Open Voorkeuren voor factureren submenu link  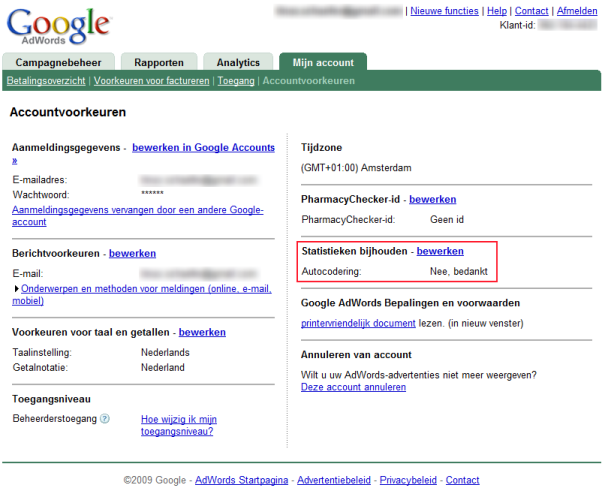[x=152, y=81]
